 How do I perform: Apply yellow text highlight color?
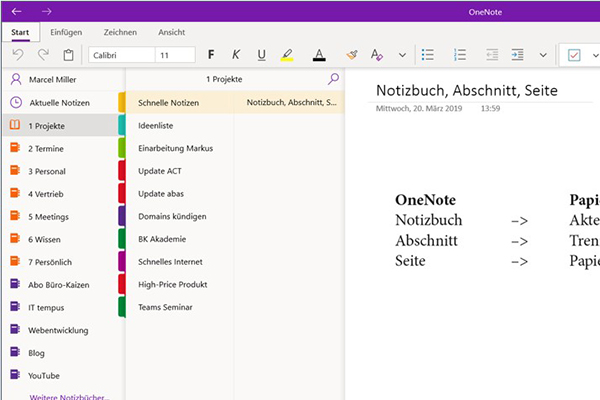pyautogui.click(x=287, y=55)
